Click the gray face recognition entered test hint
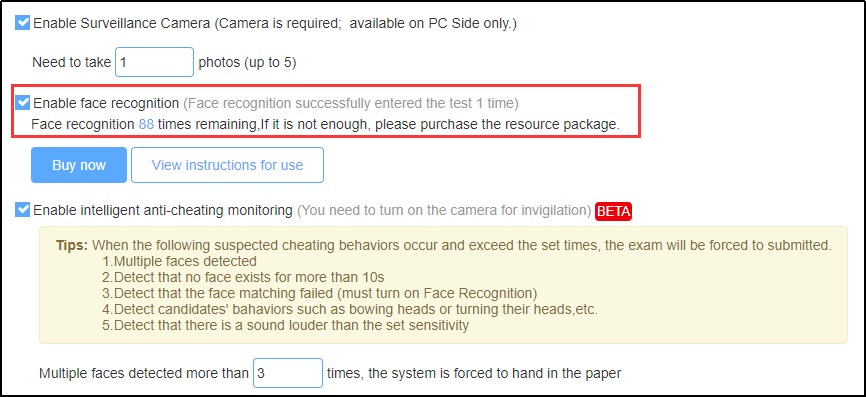This screenshot has height=397, width=866. [351, 103]
